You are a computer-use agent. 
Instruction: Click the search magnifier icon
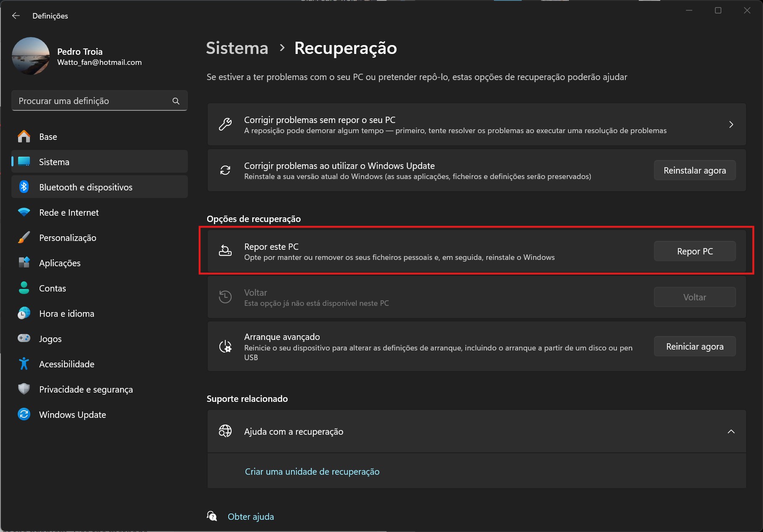pyautogui.click(x=176, y=101)
